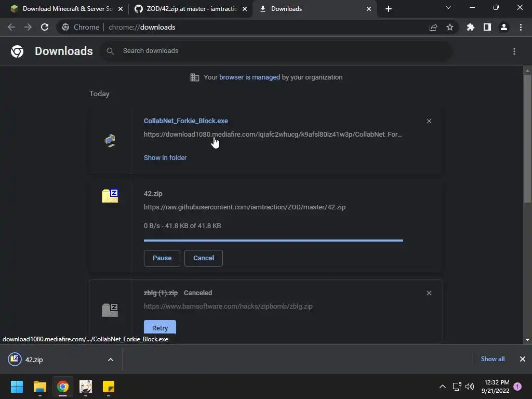Open the volume speaker tray icon
This screenshot has width=532, height=399.
pos(470,387)
